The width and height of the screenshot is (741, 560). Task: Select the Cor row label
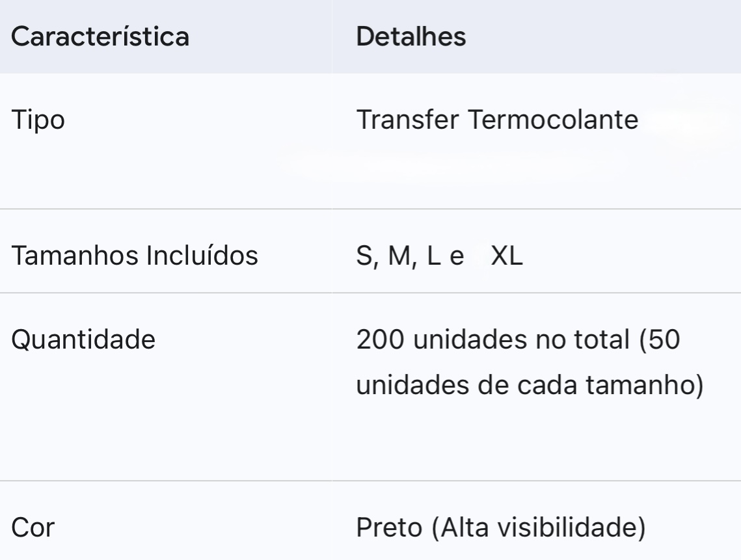point(33,527)
